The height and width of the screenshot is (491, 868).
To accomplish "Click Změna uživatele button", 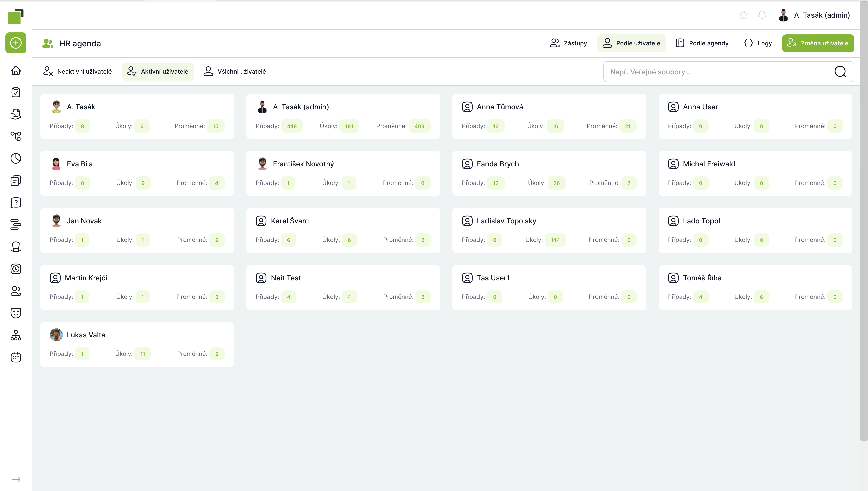I will pos(818,43).
